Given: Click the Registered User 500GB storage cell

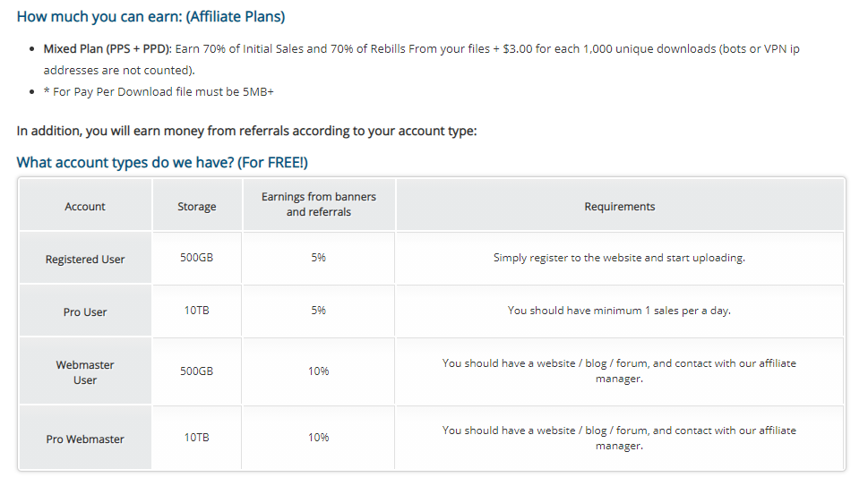Looking at the screenshot, I should click(196, 258).
